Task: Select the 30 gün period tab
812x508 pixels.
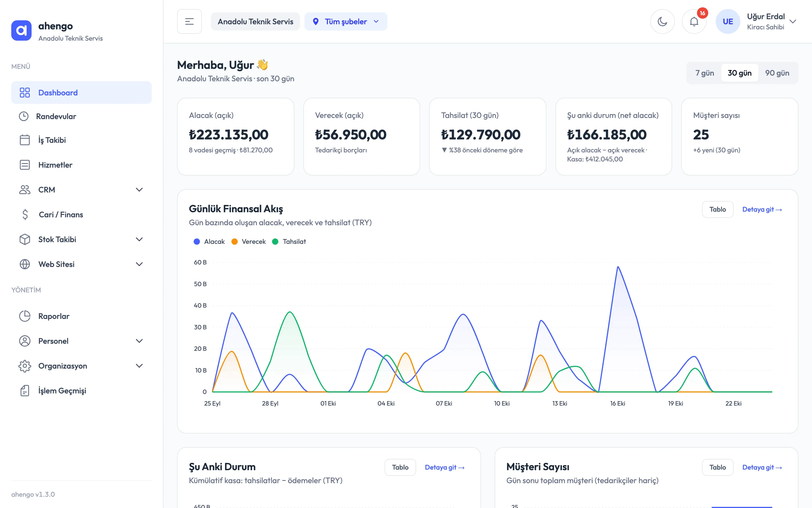Action: tap(740, 73)
